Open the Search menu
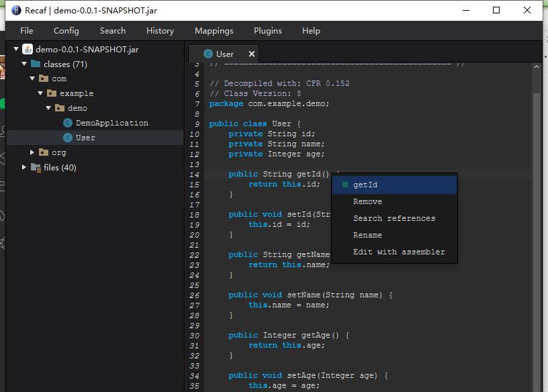The height and width of the screenshot is (392, 548). pyautogui.click(x=113, y=31)
